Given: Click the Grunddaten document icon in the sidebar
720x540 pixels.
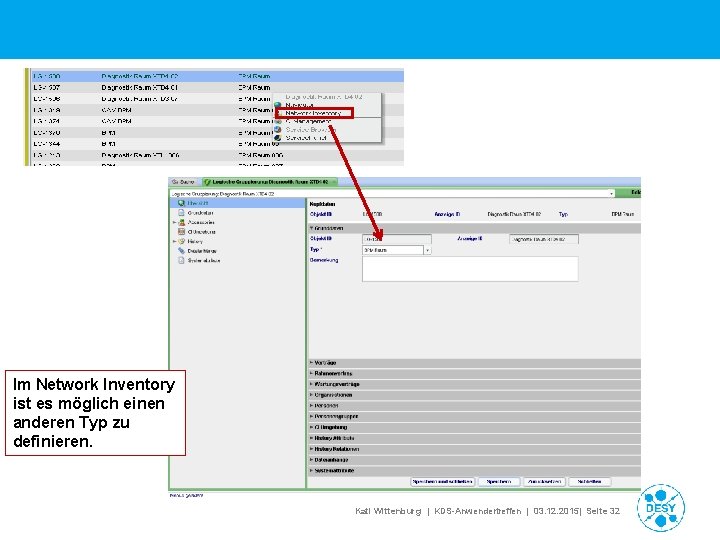Looking at the screenshot, I should [x=181, y=213].
